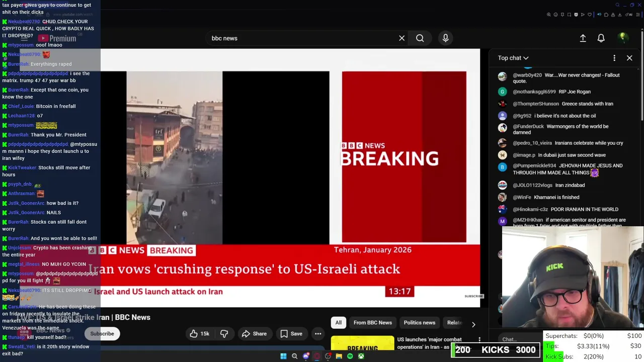
Task: Open the Windows Start menu
Action: (283, 356)
